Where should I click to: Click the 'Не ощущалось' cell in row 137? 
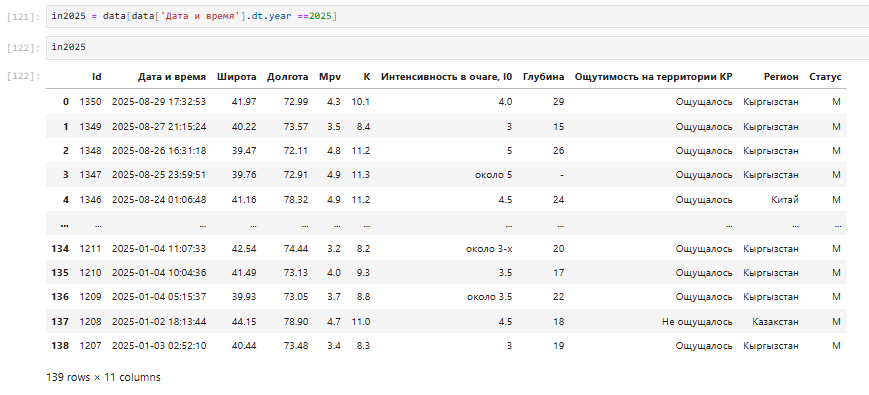(697, 321)
